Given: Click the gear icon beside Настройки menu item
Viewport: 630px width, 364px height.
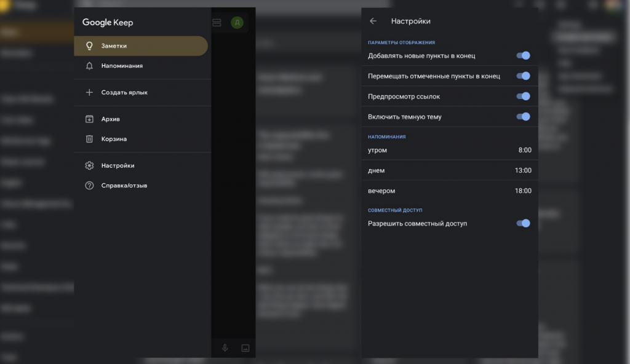Looking at the screenshot, I should [x=89, y=165].
